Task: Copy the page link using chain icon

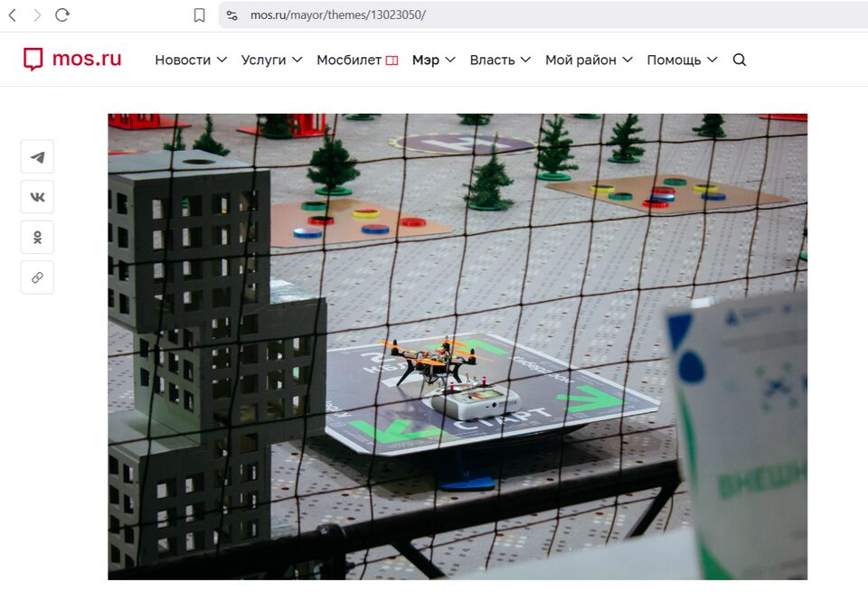Action: pyautogui.click(x=37, y=278)
